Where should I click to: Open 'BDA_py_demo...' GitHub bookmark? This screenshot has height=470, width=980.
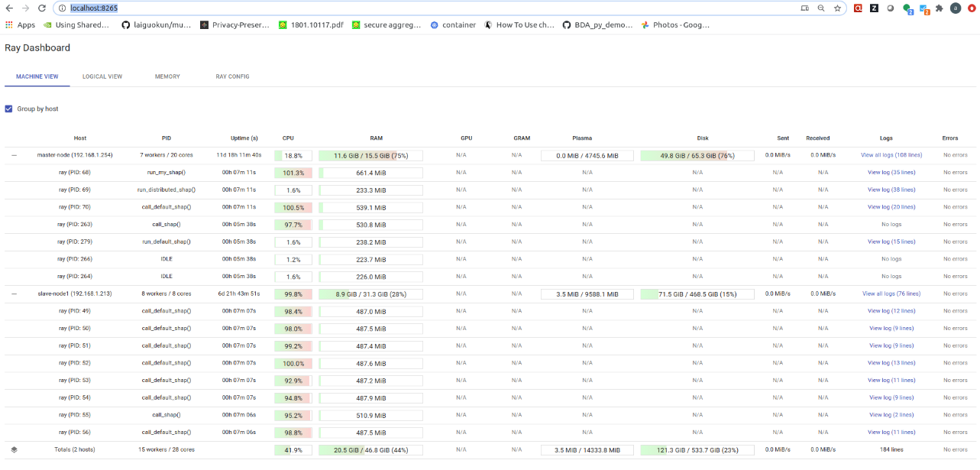tap(597, 24)
